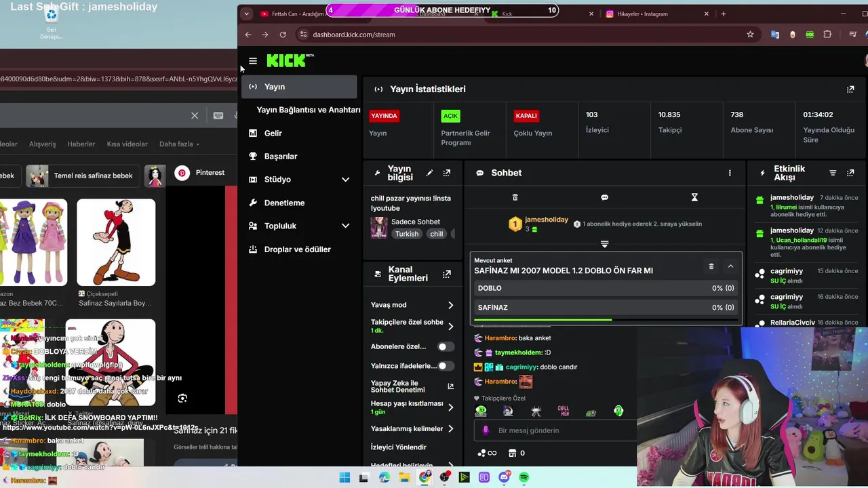The height and width of the screenshot is (488, 868).
Task: Toggle Abonelere özel chat mode
Action: pos(445,346)
